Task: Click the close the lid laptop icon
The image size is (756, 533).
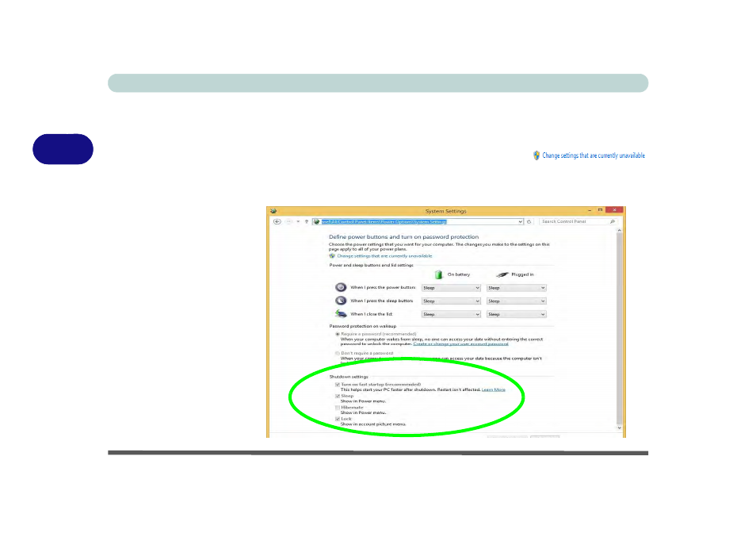Action: click(x=341, y=314)
